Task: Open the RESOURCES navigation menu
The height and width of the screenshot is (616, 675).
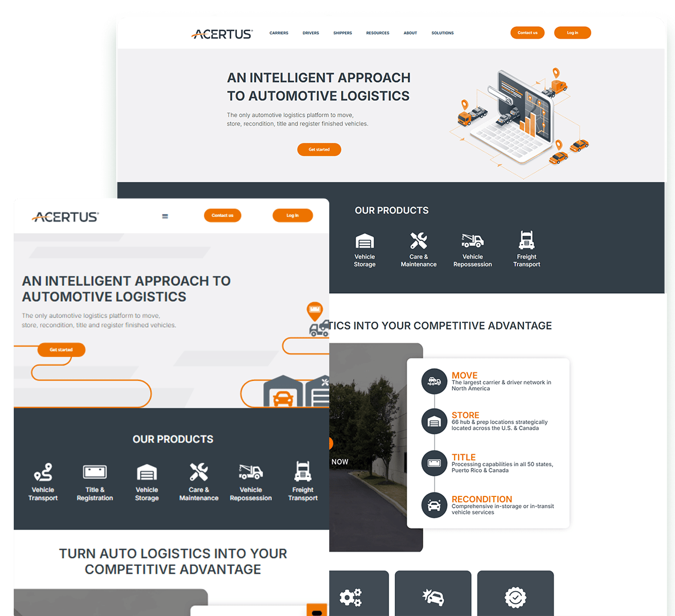Action: point(377,33)
